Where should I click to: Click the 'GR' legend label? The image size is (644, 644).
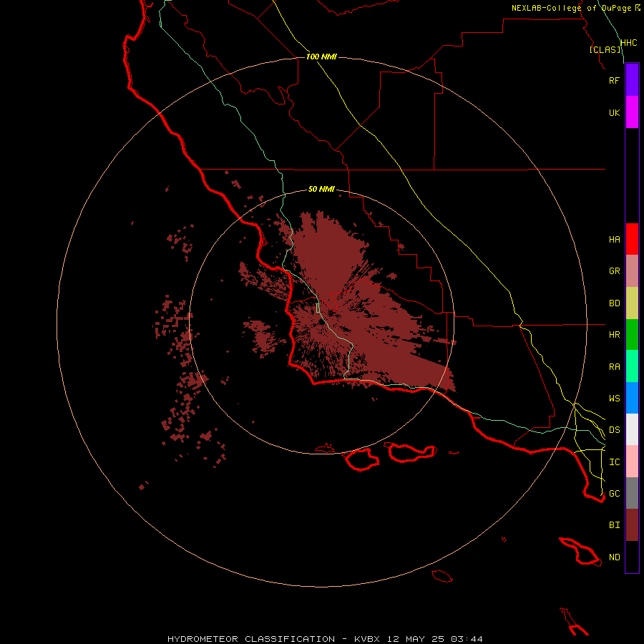(615, 271)
